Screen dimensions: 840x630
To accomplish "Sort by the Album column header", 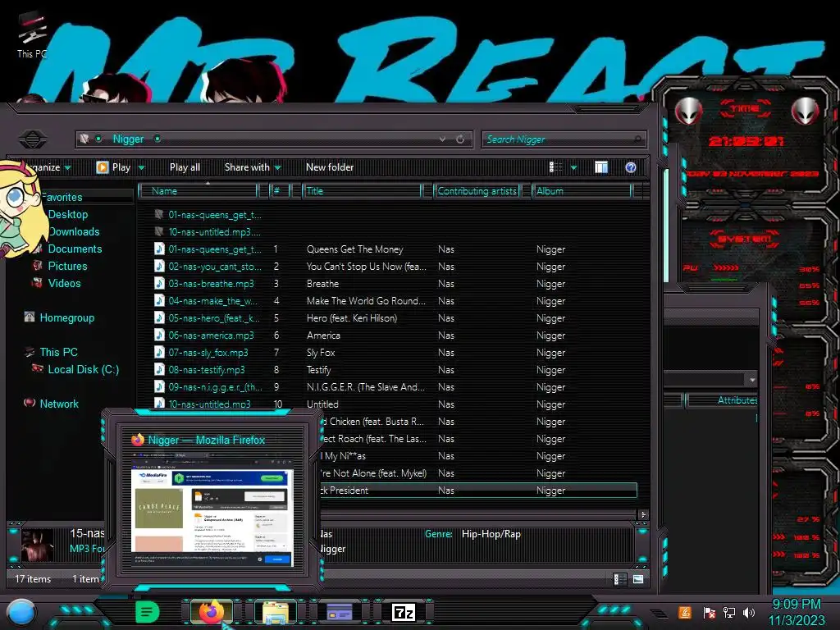I will (582, 190).
